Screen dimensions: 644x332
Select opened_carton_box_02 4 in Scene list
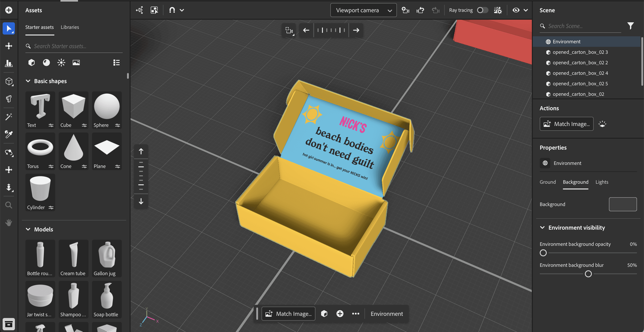(x=580, y=73)
